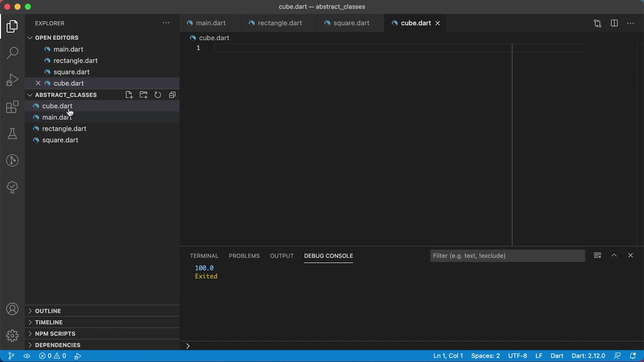Click the debug launch icon in status bar

click(78, 356)
